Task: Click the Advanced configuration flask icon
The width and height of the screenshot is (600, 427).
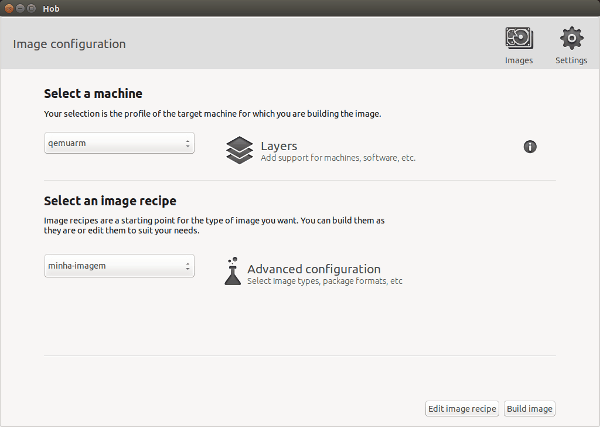Action: (232, 273)
